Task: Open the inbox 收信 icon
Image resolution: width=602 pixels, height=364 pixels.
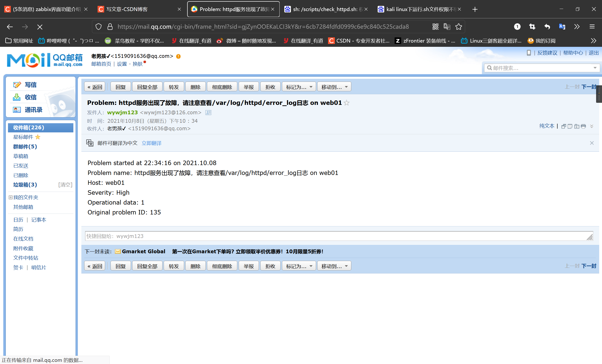Action: pyautogui.click(x=17, y=97)
